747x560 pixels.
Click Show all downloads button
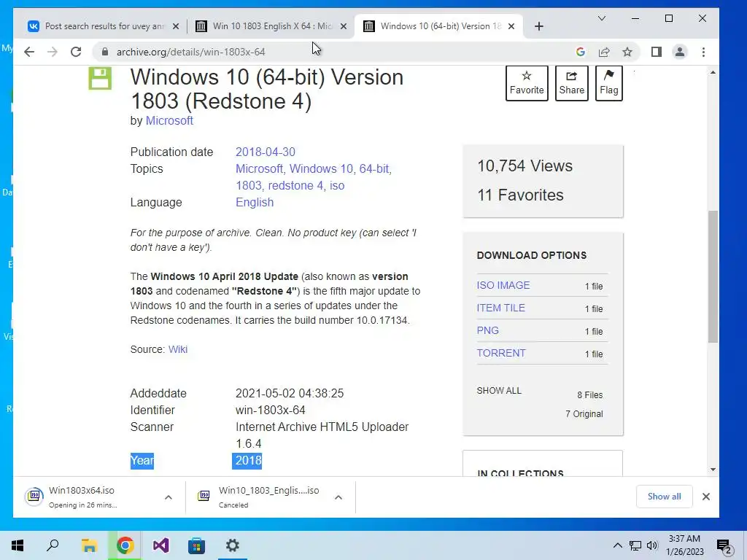(x=664, y=496)
